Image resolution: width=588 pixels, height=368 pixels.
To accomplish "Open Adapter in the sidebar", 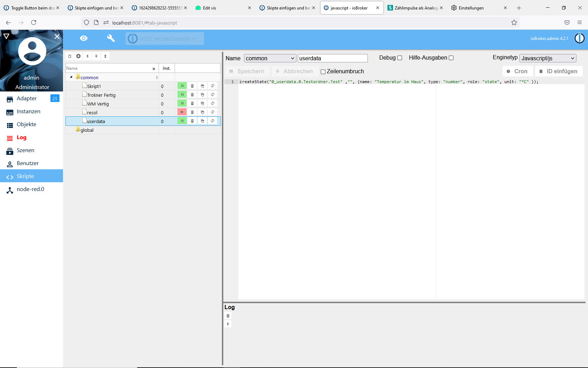I will tap(31, 98).
